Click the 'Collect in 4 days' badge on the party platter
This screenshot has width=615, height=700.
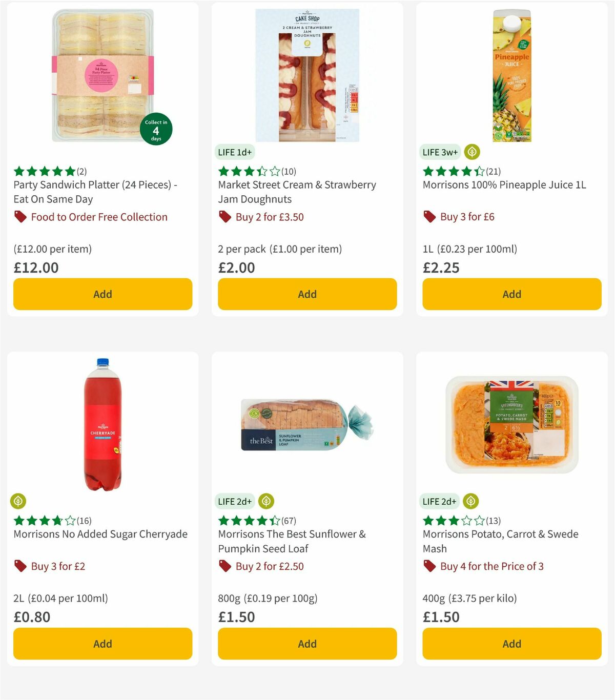coord(156,129)
